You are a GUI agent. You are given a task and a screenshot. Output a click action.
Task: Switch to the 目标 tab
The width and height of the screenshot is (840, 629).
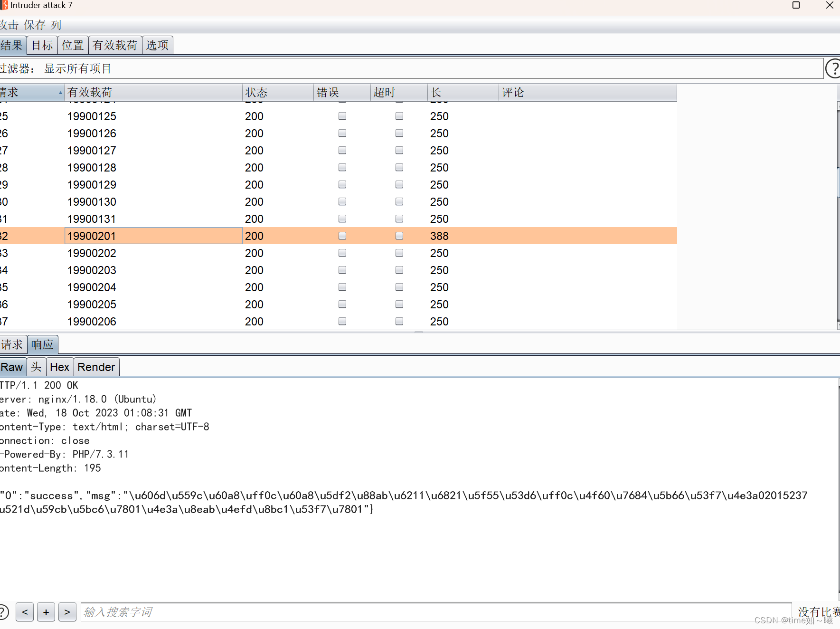42,45
